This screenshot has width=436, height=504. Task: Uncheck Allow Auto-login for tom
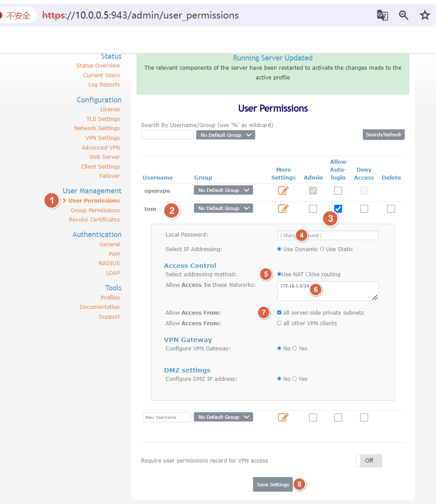(338, 209)
